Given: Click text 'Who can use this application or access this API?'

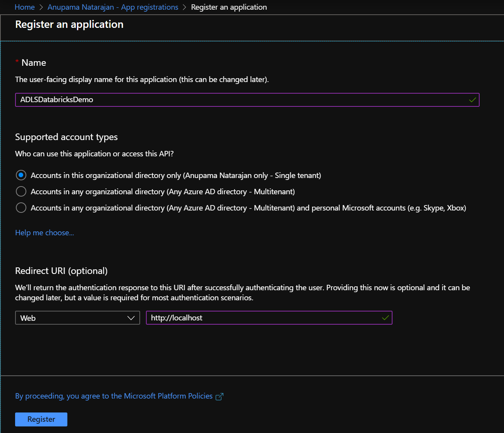Looking at the screenshot, I should (x=94, y=154).
